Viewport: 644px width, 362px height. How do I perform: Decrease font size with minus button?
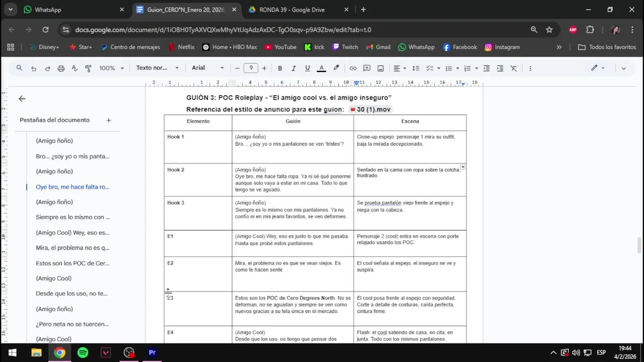pyautogui.click(x=237, y=68)
